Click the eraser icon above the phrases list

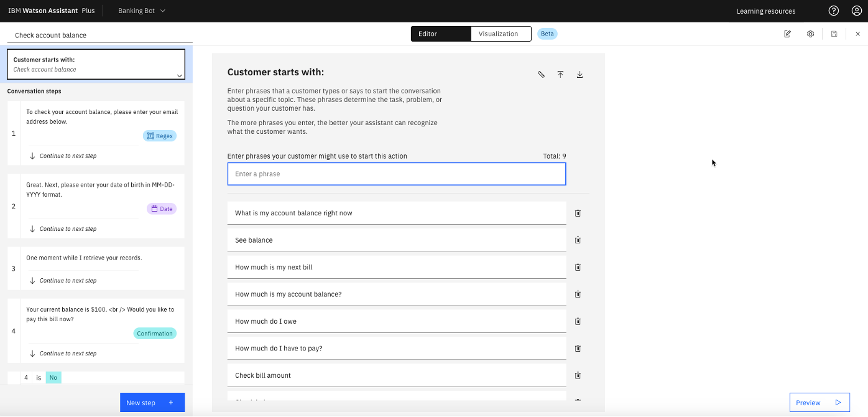click(541, 74)
